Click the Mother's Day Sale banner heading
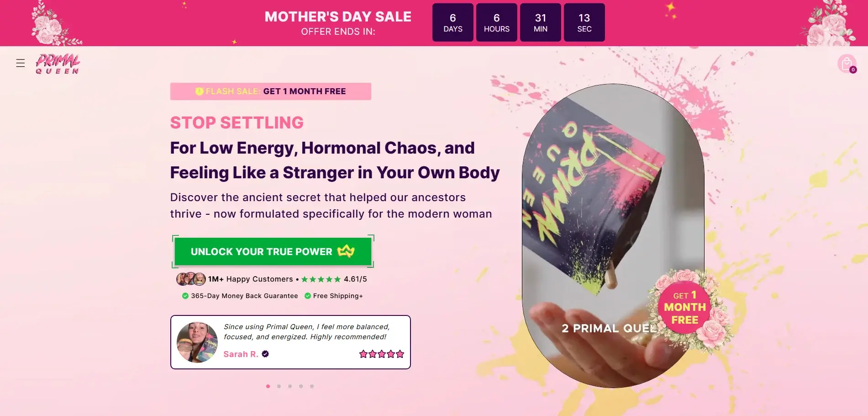 [x=338, y=17]
